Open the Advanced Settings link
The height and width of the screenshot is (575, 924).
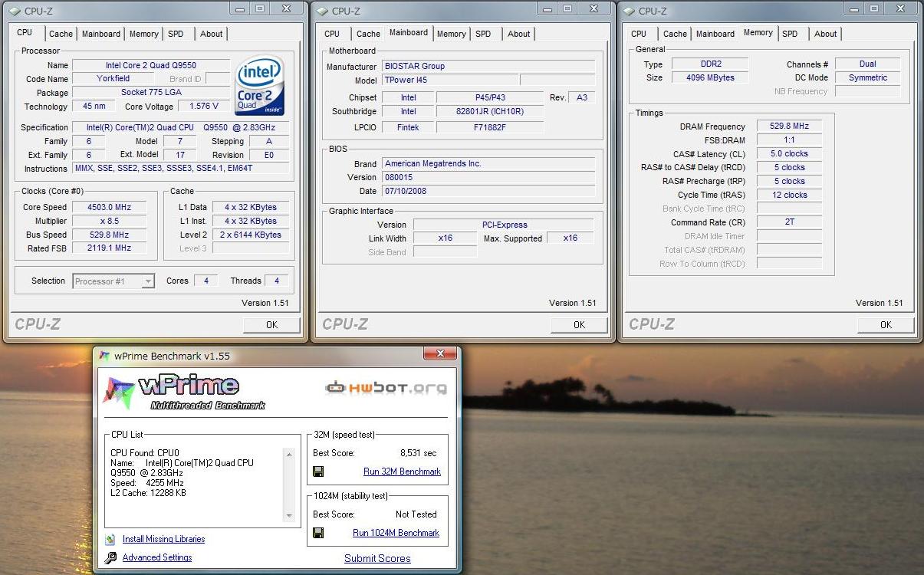click(x=157, y=558)
